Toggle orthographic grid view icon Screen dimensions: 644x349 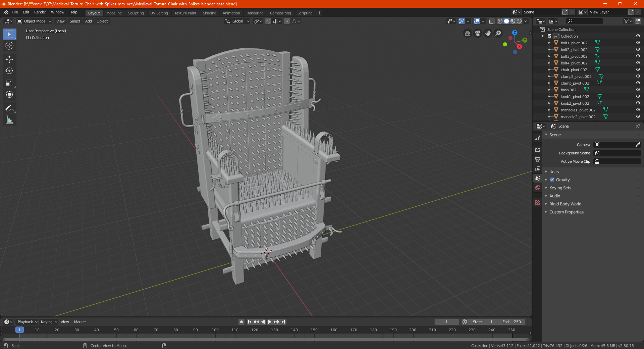coord(467,33)
